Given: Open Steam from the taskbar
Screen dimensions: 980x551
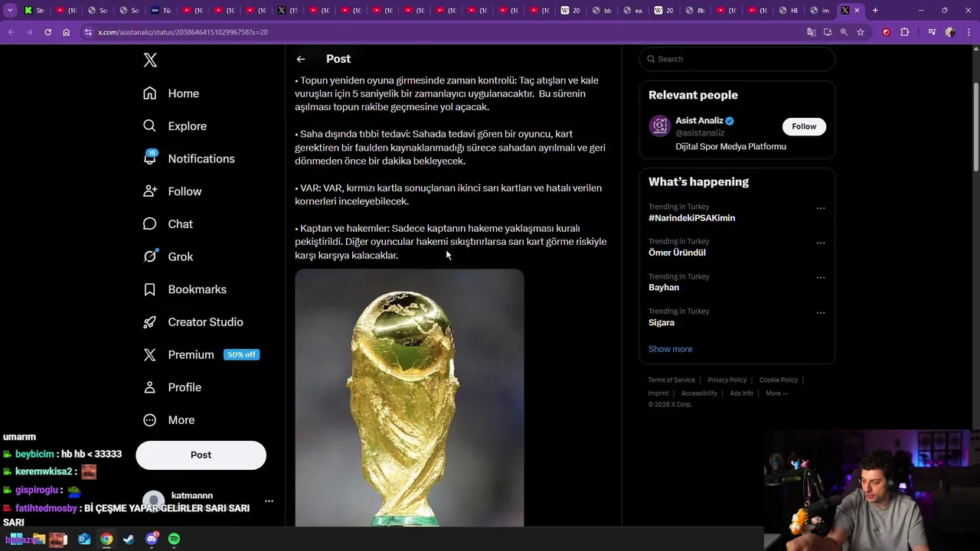Looking at the screenshot, I should point(129,540).
